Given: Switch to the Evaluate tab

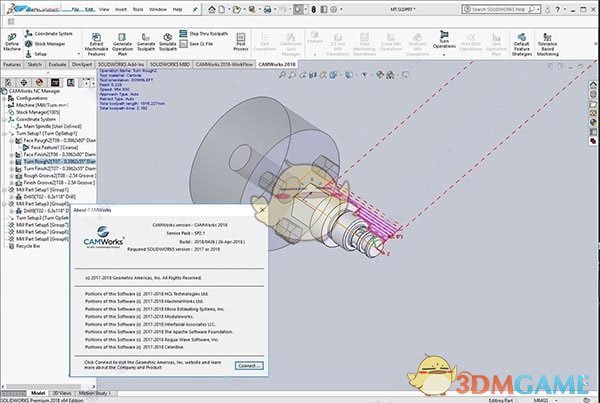Looking at the screenshot, I should pyautogui.click(x=57, y=64).
